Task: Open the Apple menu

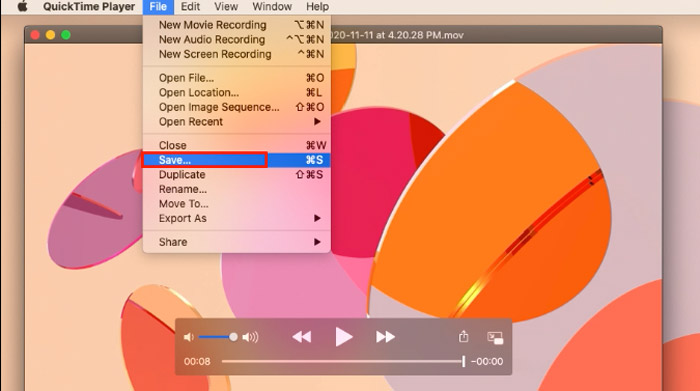Action: [x=22, y=7]
